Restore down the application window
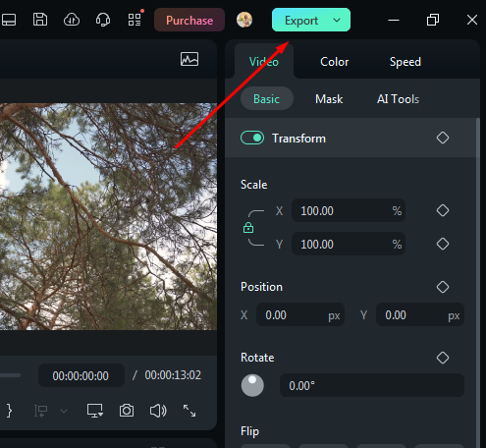This screenshot has height=448, width=486. coord(433,20)
